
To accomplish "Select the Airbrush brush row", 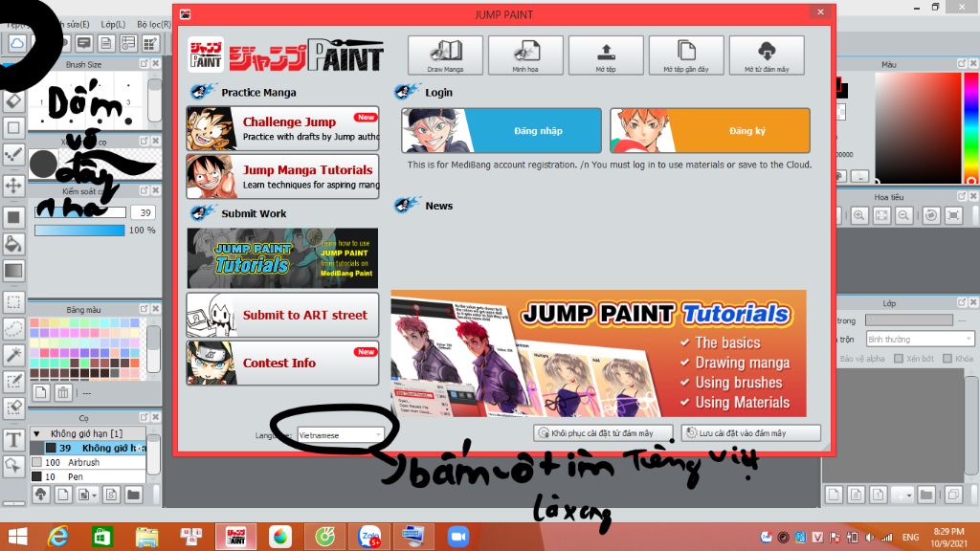I will coord(88,462).
